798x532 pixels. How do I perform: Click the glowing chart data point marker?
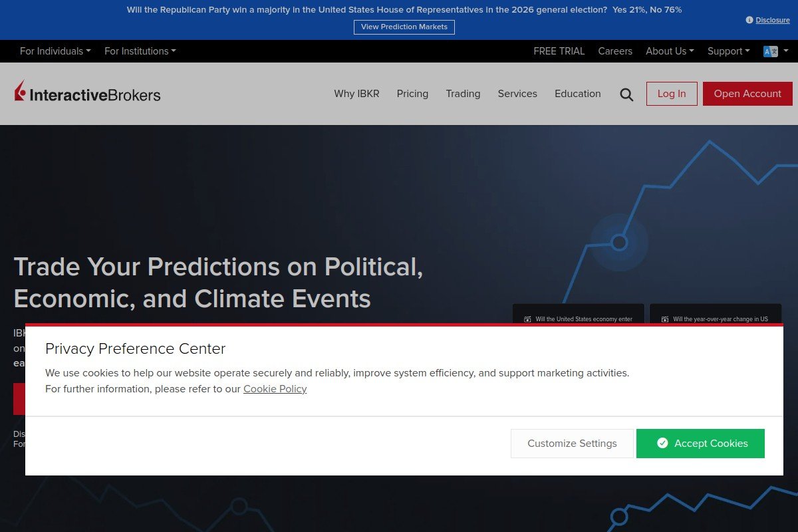619,242
